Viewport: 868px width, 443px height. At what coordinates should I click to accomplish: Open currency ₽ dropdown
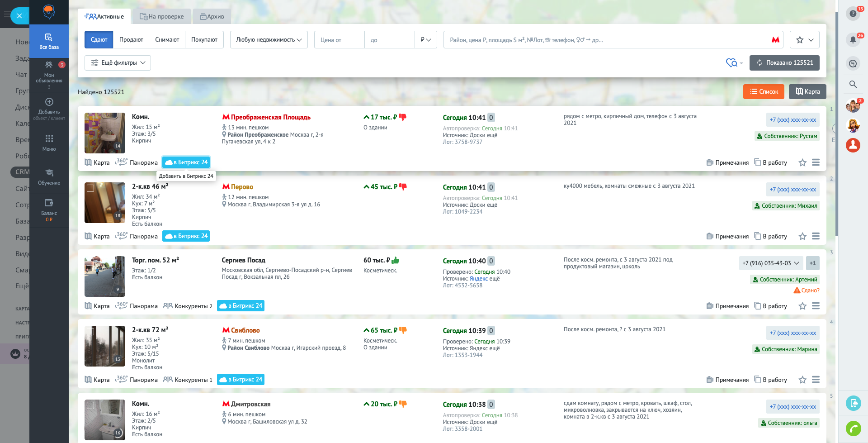point(426,40)
